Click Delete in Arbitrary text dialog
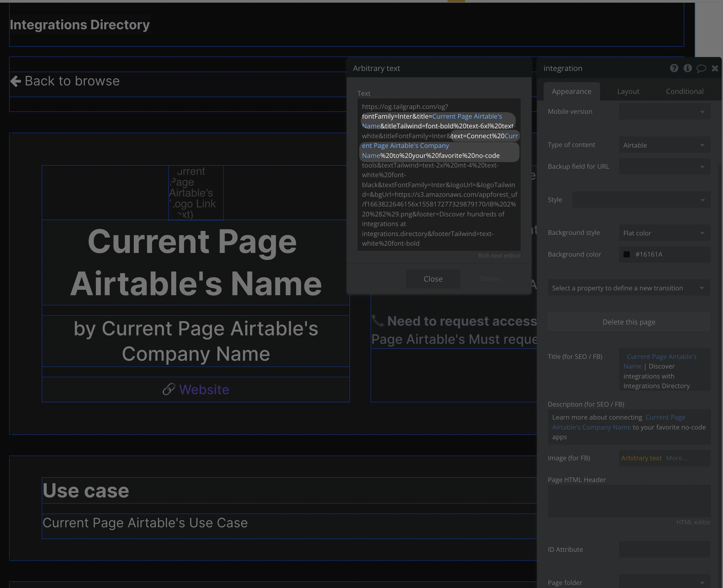 click(x=490, y=279)
